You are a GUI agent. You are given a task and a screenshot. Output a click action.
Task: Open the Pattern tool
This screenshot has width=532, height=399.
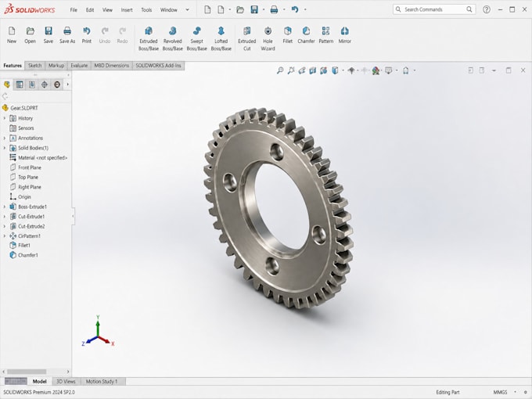tap(325, 35)
